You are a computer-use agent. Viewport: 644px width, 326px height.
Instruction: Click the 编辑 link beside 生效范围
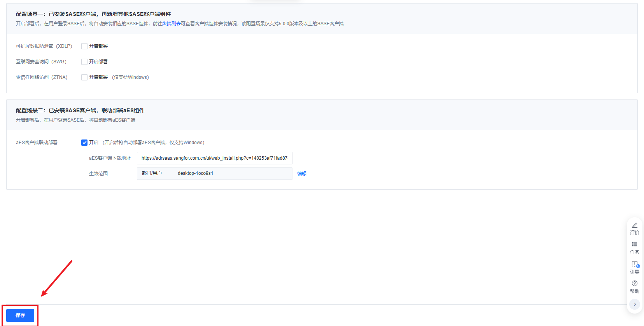pos(302,174)
